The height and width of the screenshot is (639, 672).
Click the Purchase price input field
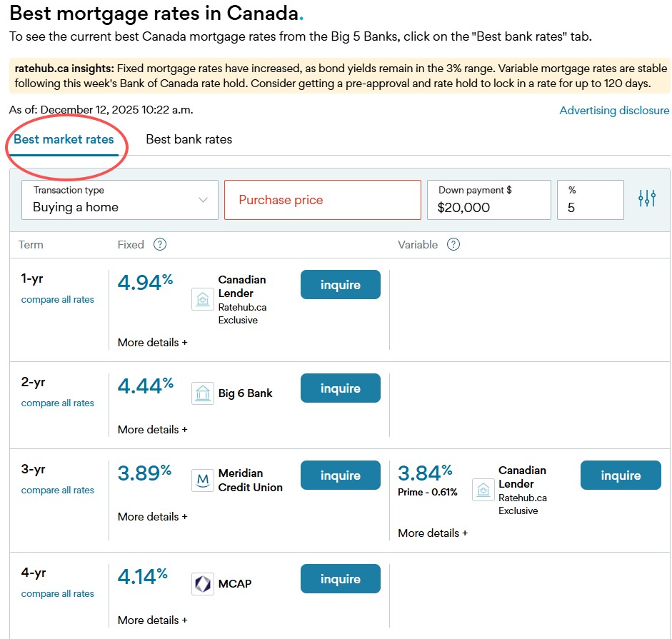click(x=323, y=200)
